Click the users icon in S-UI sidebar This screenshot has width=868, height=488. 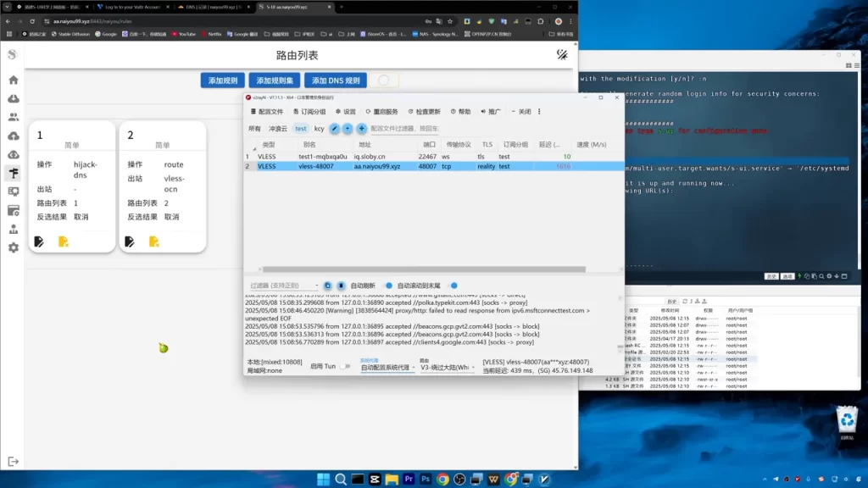(14, 117)
